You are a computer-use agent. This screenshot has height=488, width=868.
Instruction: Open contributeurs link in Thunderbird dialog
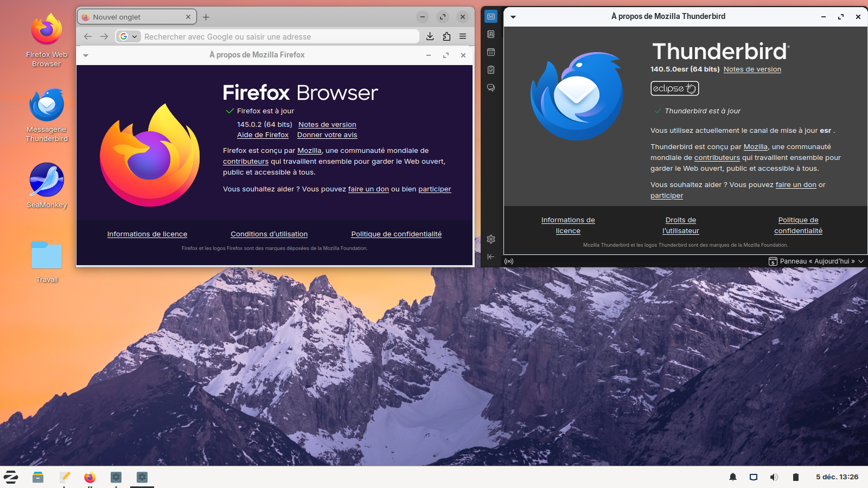pyautogui.click(x=717, y=158)
